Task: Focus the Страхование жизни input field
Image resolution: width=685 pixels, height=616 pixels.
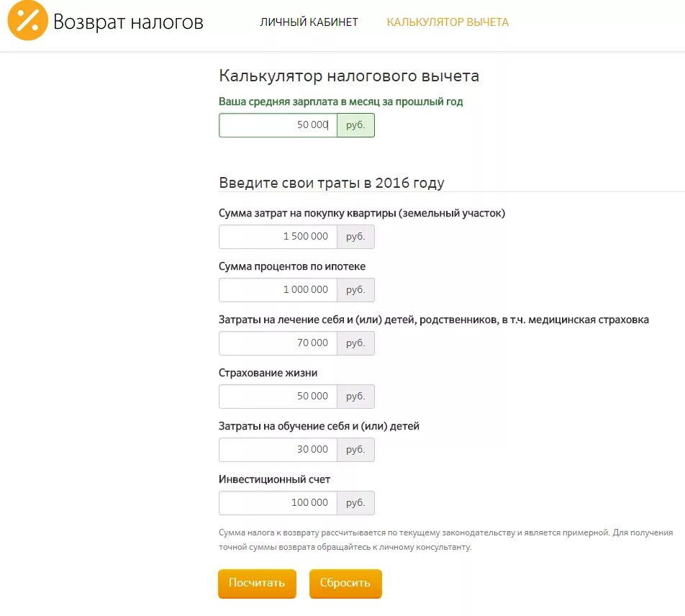Action: pos(278,397)
